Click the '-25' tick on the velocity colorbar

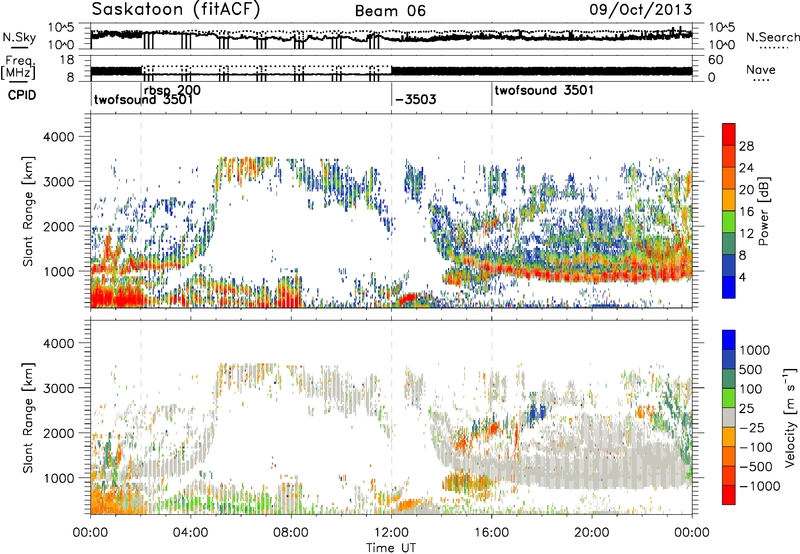click(752, 427)
